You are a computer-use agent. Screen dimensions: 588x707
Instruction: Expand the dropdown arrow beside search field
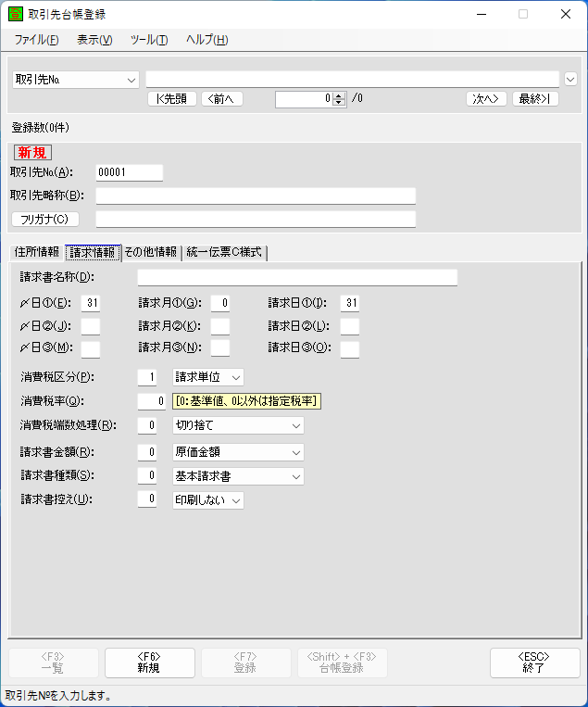click(x=570, y=80)
